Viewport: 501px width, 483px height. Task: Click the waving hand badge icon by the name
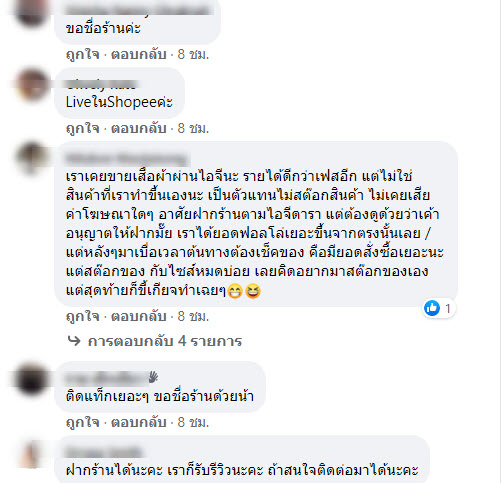click(153, 377)
